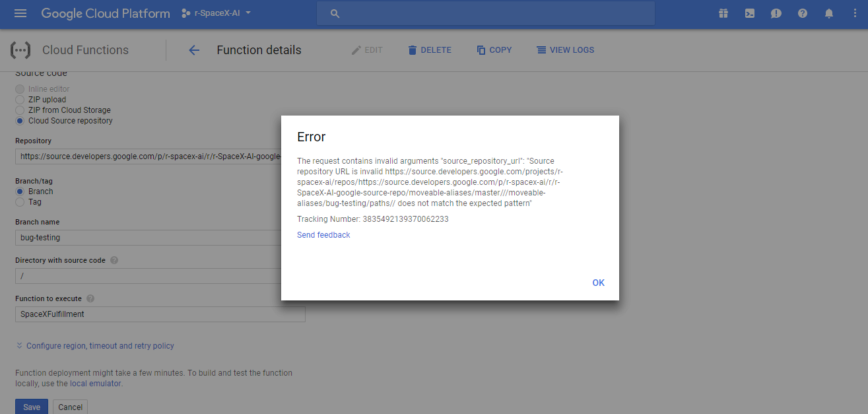Click the Cloud Functions title
868x414 pixels.
pos(85,50)
